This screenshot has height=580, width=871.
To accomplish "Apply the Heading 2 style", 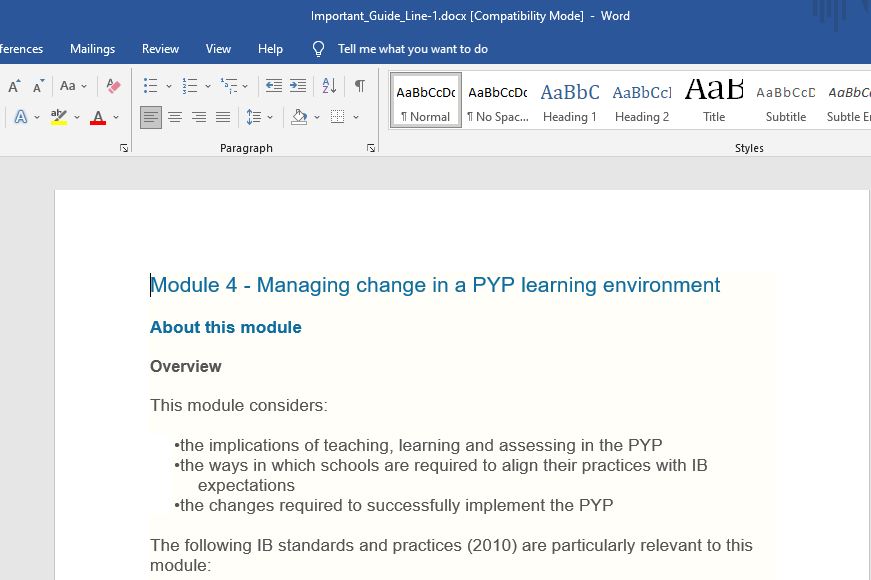I will coord(642,101).
